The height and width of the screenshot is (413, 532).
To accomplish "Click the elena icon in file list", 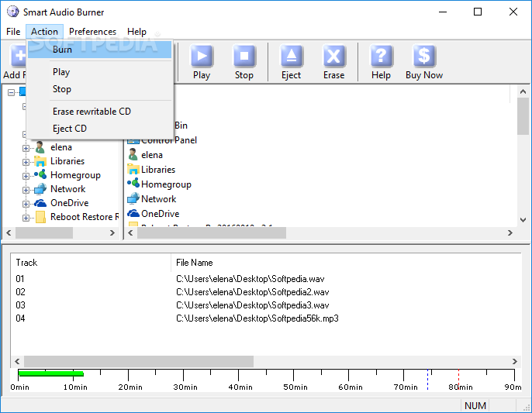I will tap(133, 155).
